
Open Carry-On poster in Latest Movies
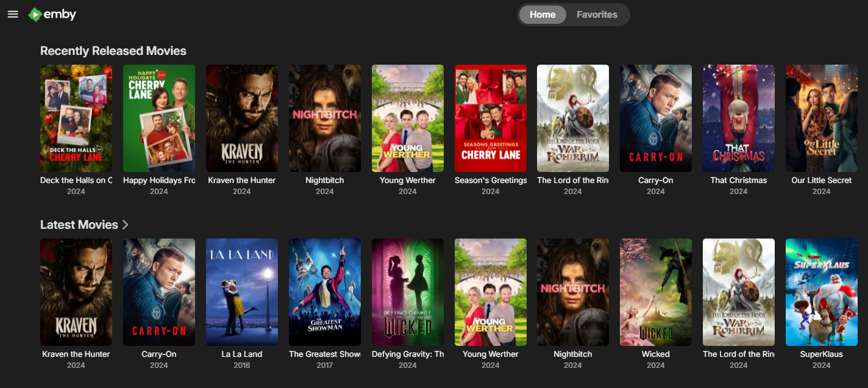159,292
